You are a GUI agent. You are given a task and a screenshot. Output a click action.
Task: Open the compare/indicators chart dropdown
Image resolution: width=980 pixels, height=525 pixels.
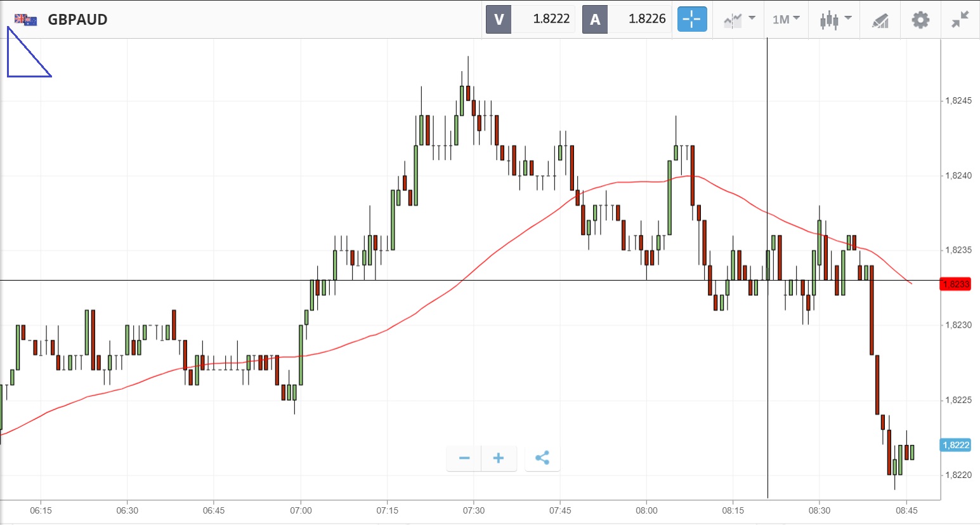click(739, 20)
